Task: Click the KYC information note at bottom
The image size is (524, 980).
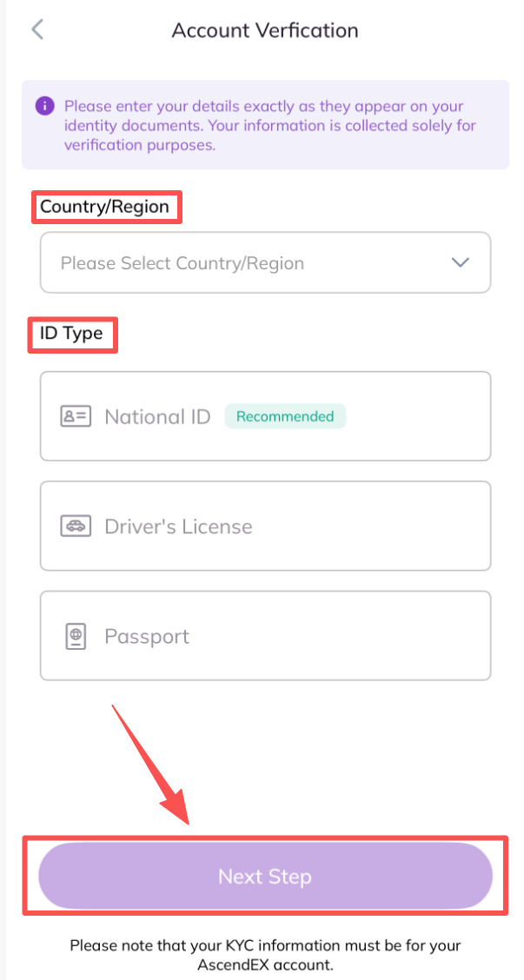Action: pos(265,954)
